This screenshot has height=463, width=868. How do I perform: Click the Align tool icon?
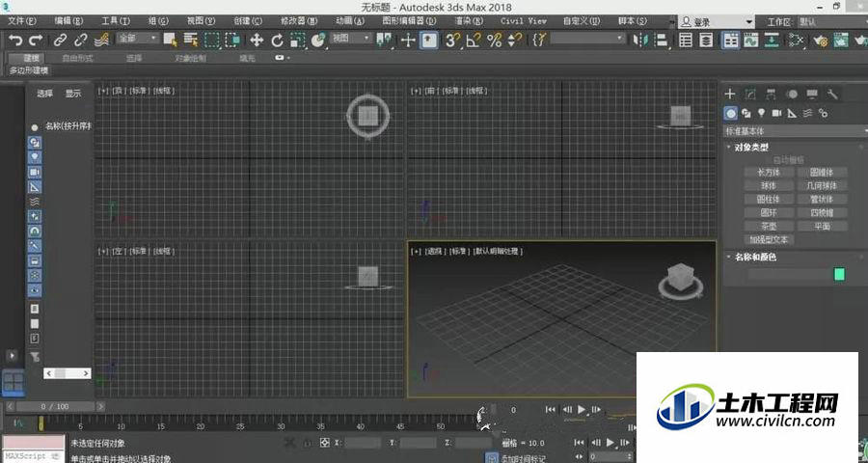coord(662,40)
